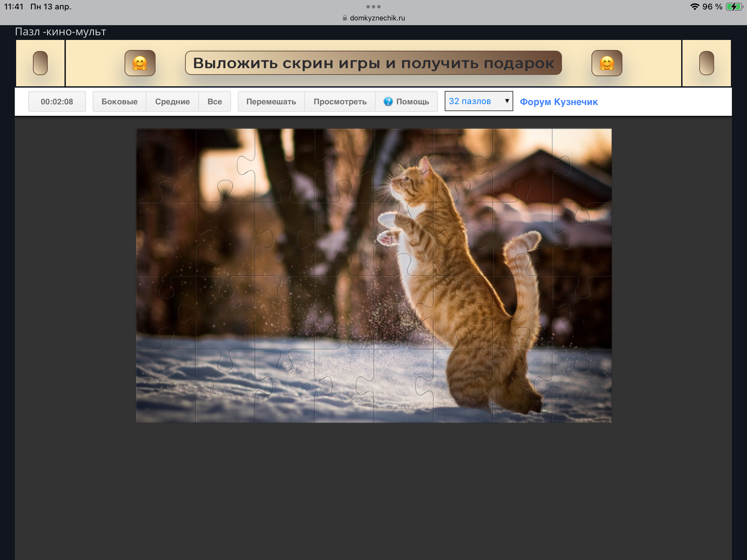Show Все puzzle pieces
Viewport: 747px width, 560px height.
pos(214,101)
